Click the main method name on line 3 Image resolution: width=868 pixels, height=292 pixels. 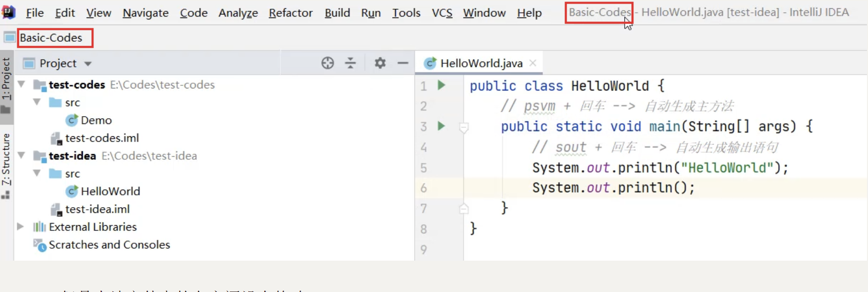(664, 126)
